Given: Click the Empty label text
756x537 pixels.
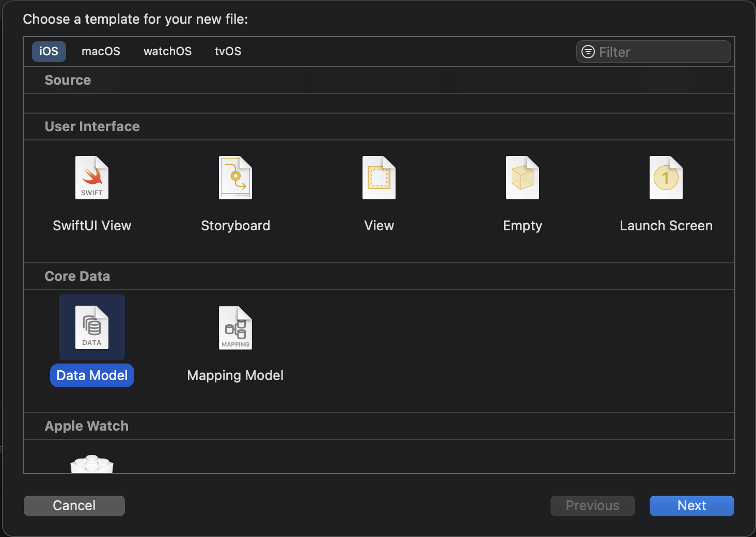Looking at the screenshot, I should 523,226.
